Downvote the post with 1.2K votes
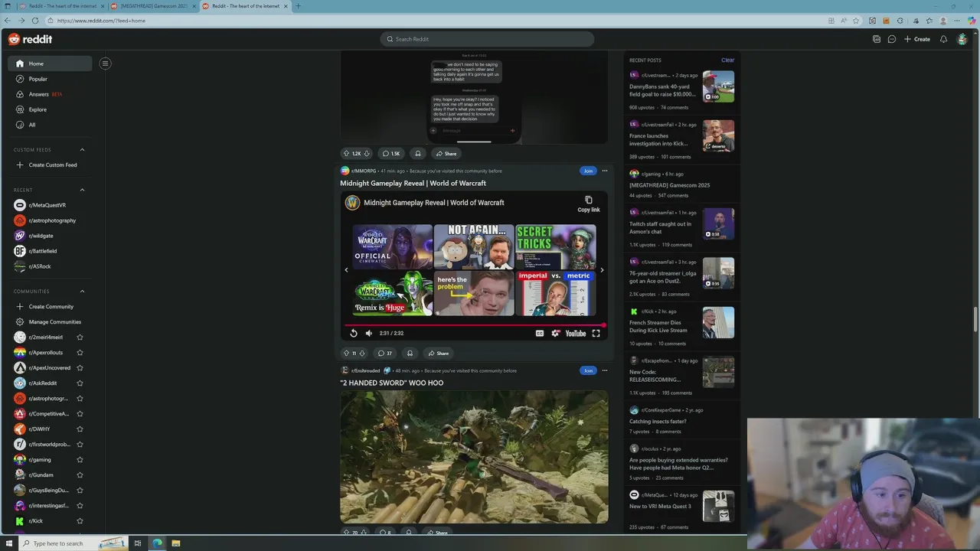This screenshot has width=980, height=551. [x=367, y=154]
